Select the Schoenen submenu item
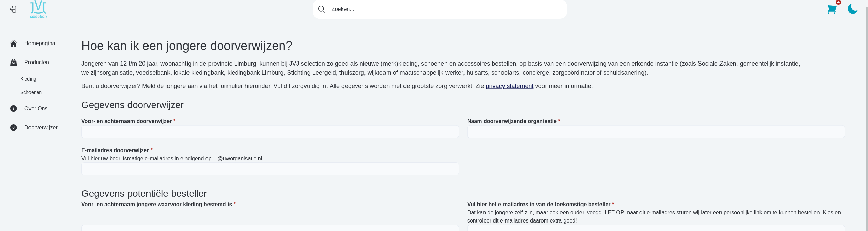 [x=31, y=92]
